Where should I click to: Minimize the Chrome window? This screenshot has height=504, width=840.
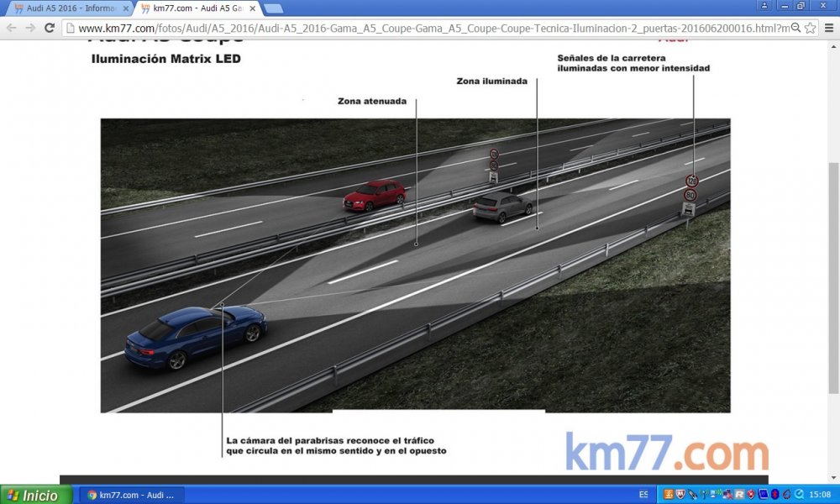[x=785, y=5]
